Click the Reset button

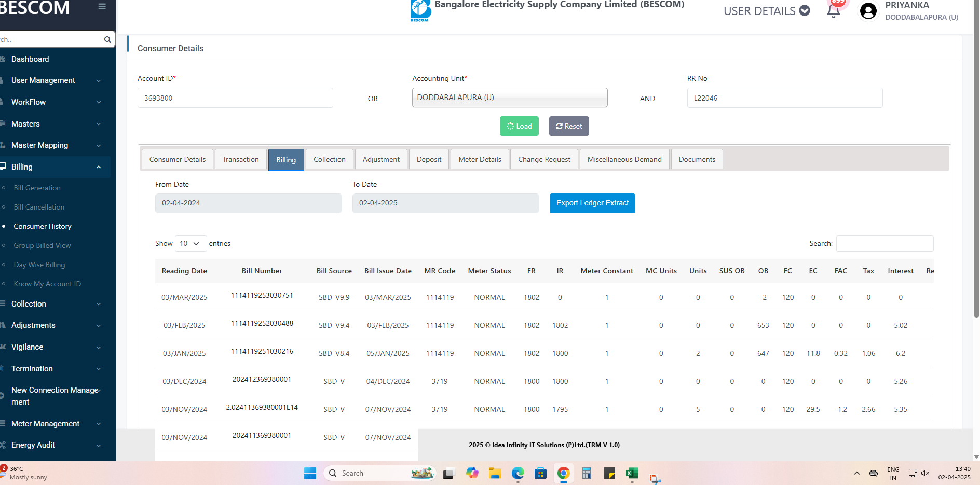569,126
